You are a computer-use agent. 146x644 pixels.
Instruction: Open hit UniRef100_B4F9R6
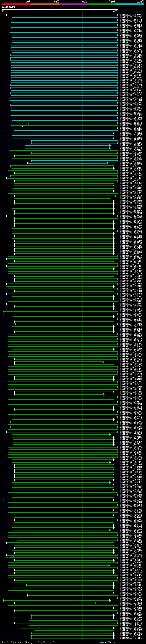131,27
